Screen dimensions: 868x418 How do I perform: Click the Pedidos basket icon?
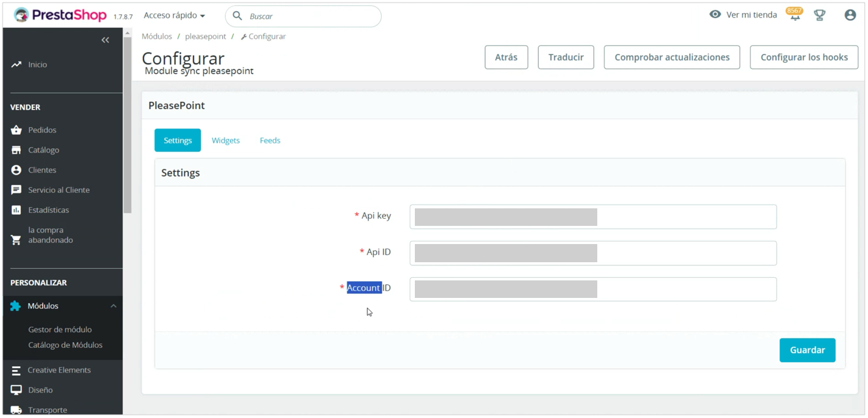click(x=16, y=130)
